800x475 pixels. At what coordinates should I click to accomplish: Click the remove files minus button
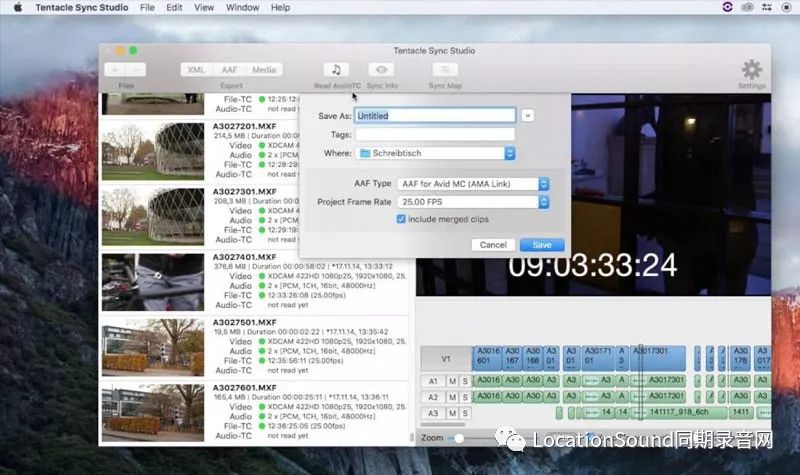pos(136,69)
